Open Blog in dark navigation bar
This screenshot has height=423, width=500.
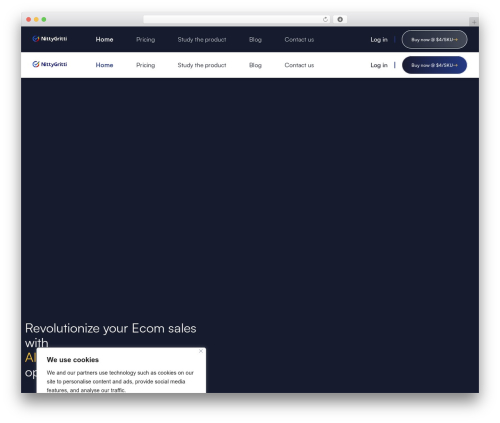pyautogui.click(x=255, y=39)
